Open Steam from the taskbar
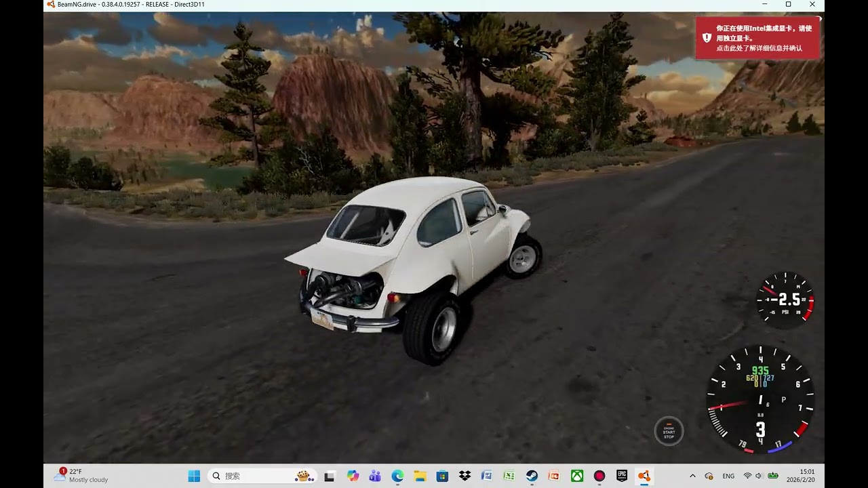The height and width of the screenshot is (488, 868). tap(532, 476)
